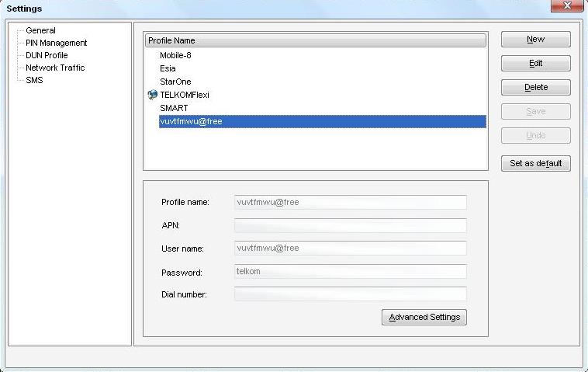Select the highlighted vuvtfmwu@free profile row
The image size is (588, 372).
[x=323, y=122]
